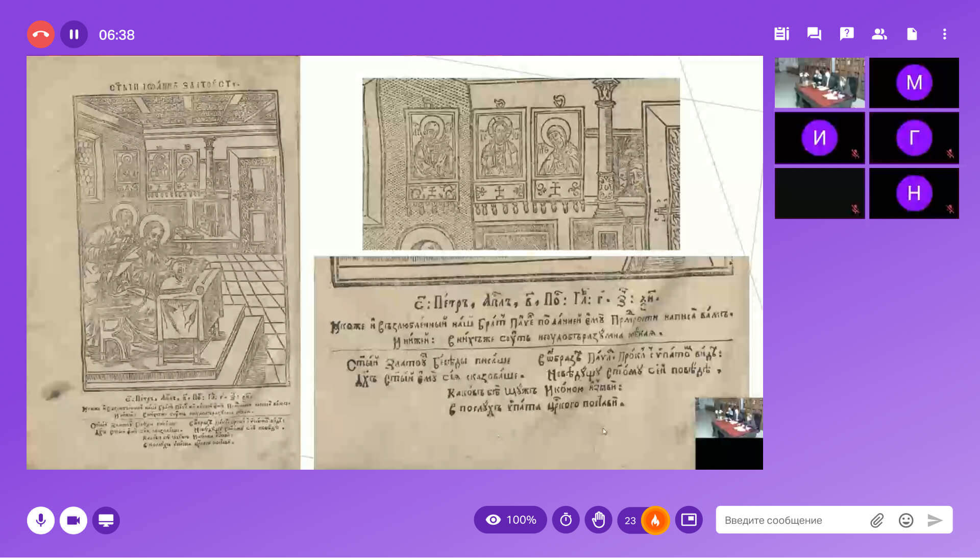Show the participants list

[879, 34]
